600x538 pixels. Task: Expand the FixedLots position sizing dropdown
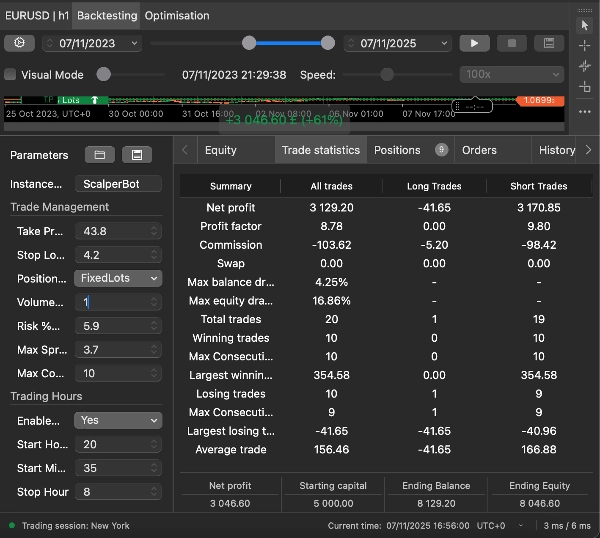pos(117,279)
